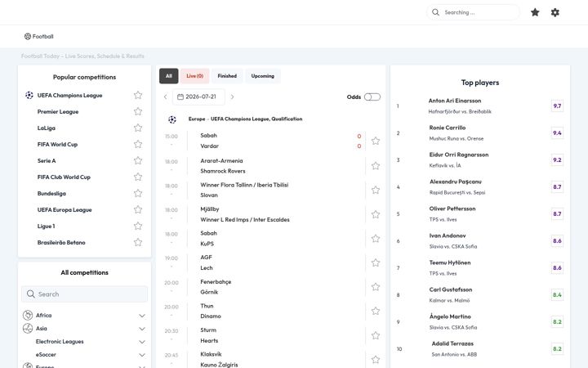This screenshot has height=368, width=588.
Task: Go to the next day arrow
Action: tap(232, 96)
